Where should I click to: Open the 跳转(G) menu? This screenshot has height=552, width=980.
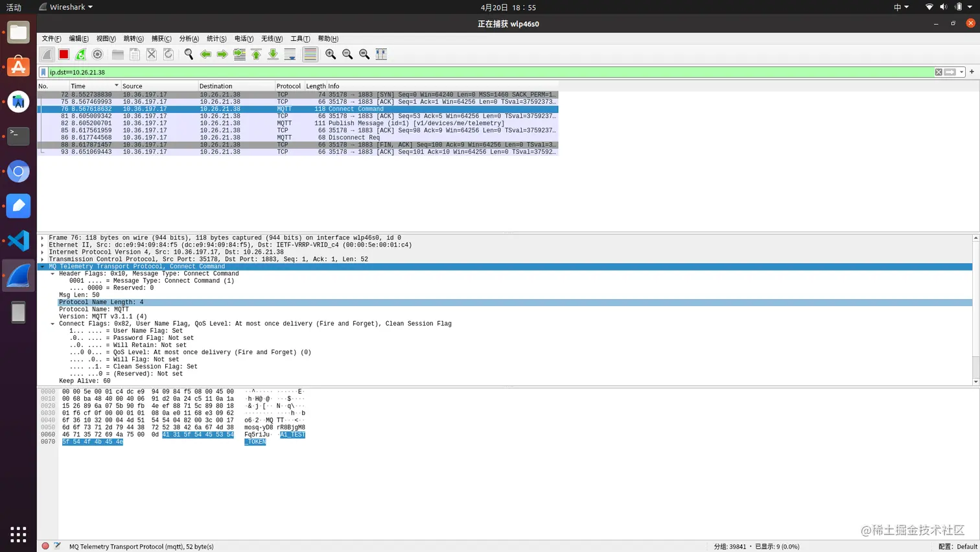coord(134,39)
